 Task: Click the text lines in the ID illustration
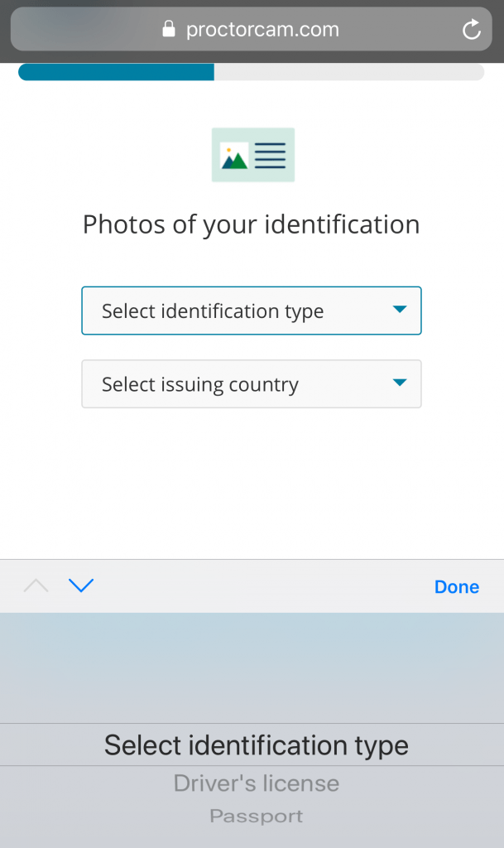(x=271, y=155)
